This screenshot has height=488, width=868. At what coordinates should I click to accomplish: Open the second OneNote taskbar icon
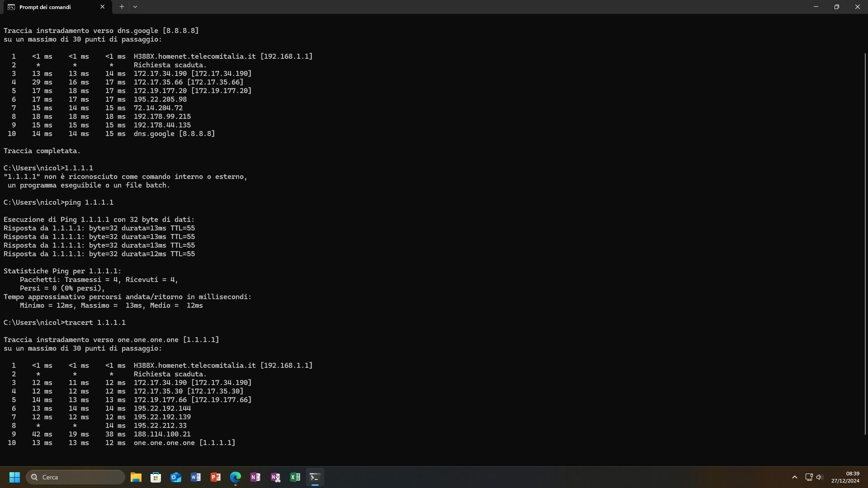pyautogui.click(x=275, y=477)
